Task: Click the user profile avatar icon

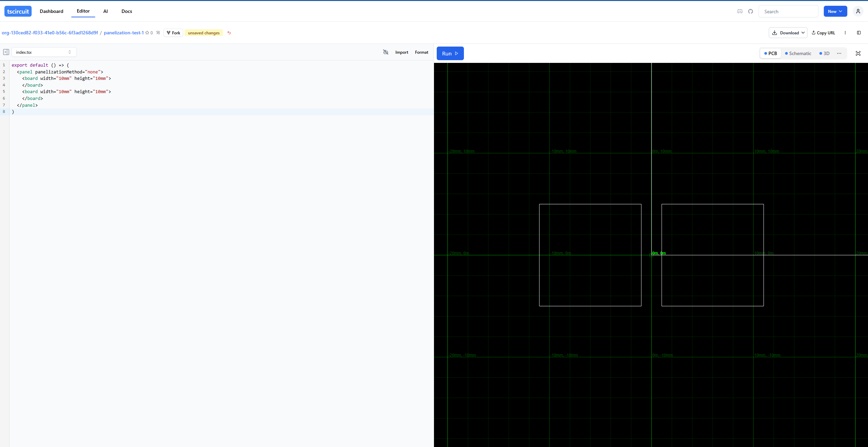Action: (x=858, y=11)
